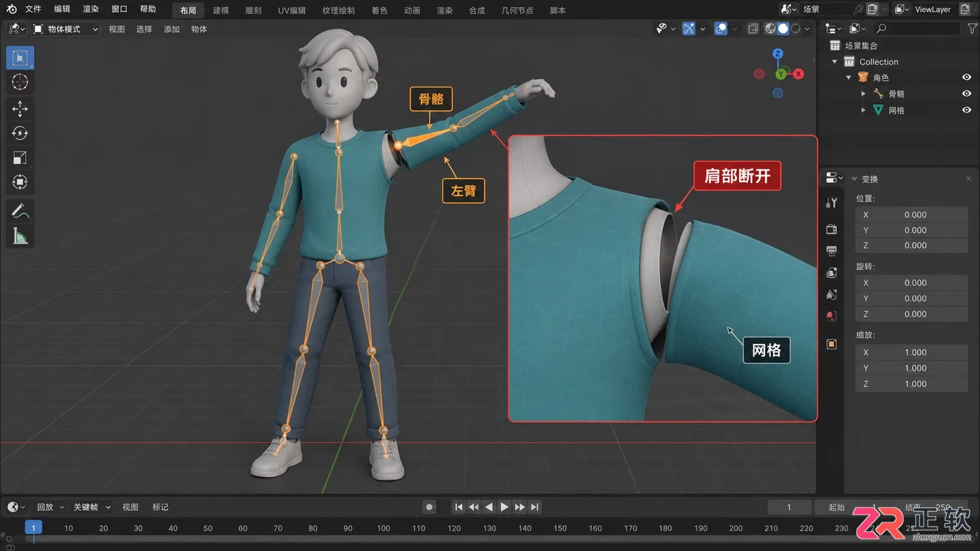The image size is (980, 551).
Task: Switch to the UV编辑 workspace tab
Action: 292,10
